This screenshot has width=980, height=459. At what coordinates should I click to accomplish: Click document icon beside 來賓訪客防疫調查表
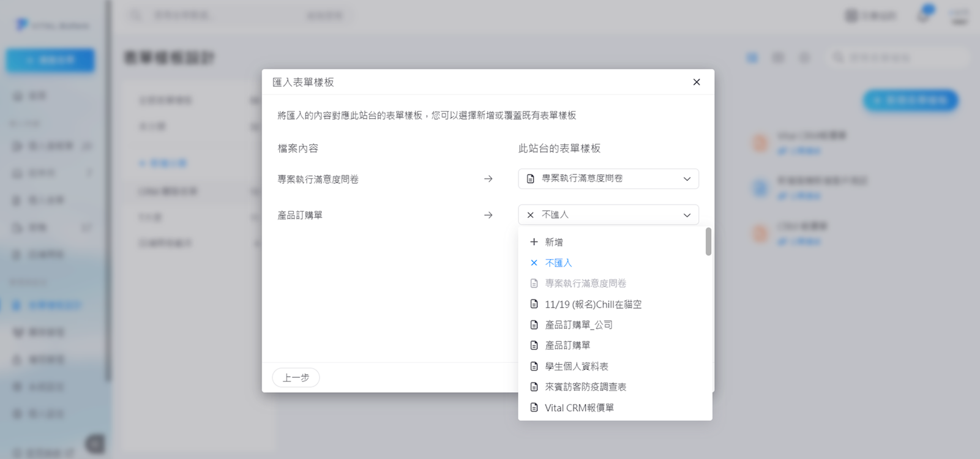point(534,387)
